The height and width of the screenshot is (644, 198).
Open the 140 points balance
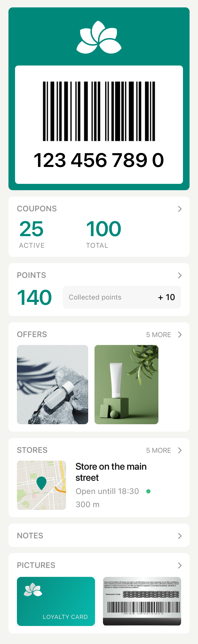[34, 297]
